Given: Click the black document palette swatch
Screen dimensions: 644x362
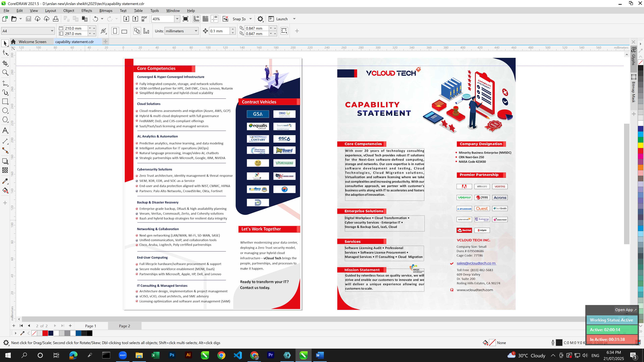Looking at the screenshot, I should [90, 333].
